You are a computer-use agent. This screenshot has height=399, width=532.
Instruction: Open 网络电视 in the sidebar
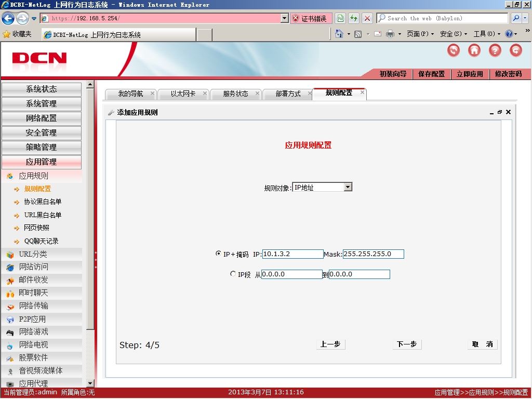tap(42, 345)
